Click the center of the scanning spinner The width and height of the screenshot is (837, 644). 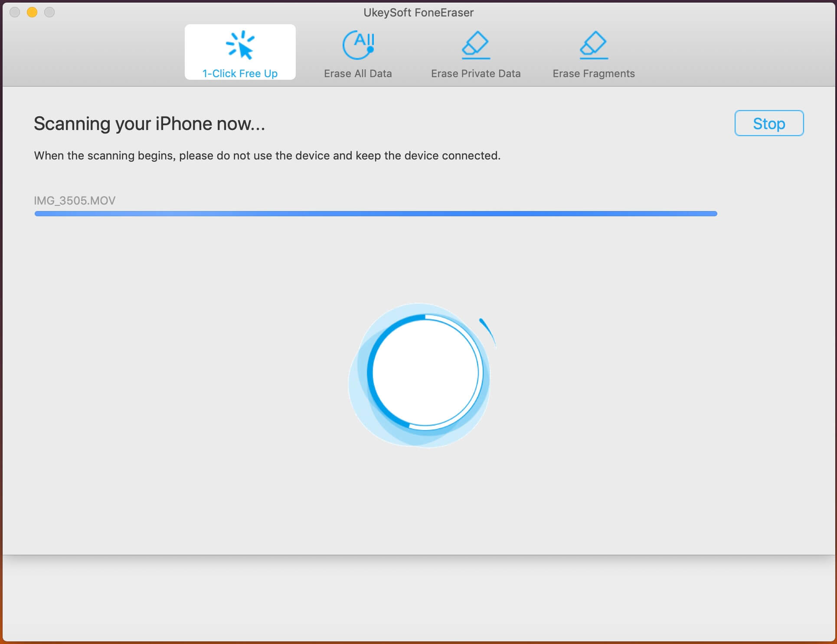point(425,373)
